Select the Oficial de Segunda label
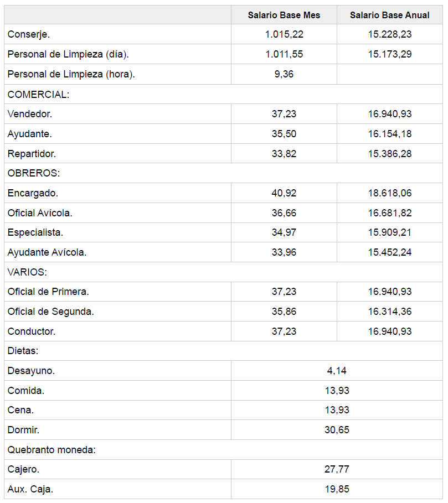 pyautogui.click(x=51, y=312)
